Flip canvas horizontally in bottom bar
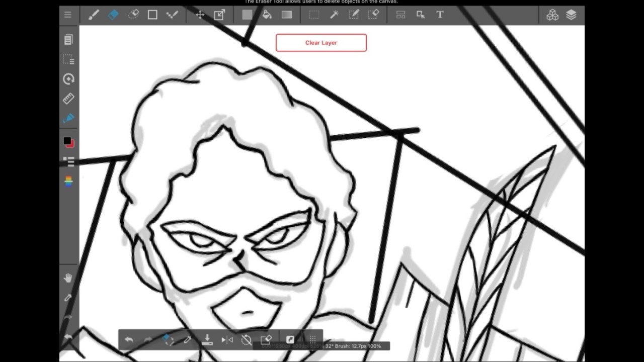 pyautogui.click(x=227, y=340)
